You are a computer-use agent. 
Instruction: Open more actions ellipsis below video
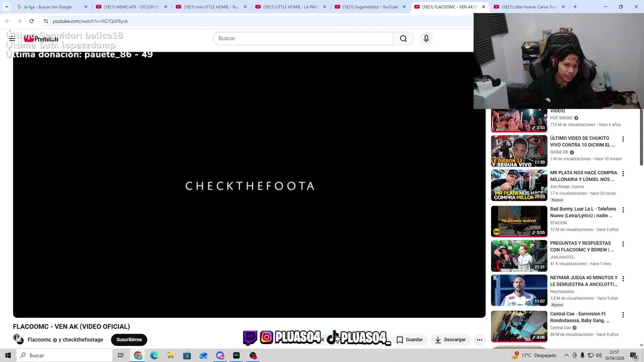(x=479, y=340)
